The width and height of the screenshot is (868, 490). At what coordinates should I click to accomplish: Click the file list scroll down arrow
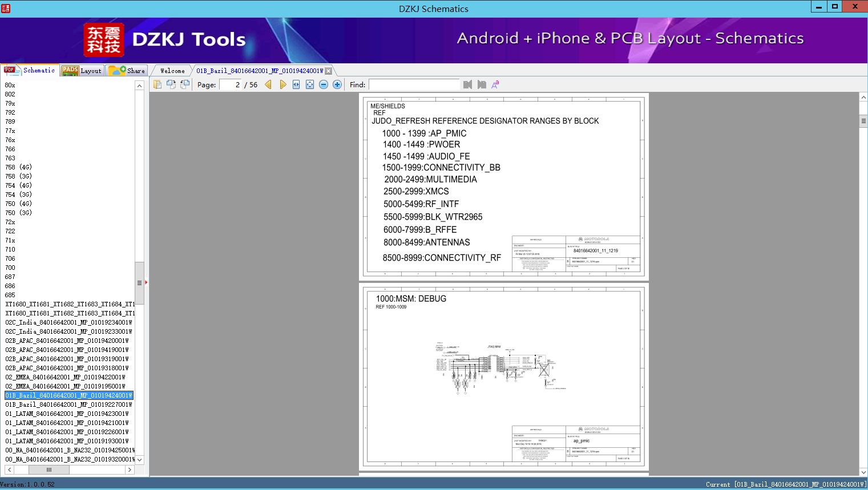tap(139, 459)
